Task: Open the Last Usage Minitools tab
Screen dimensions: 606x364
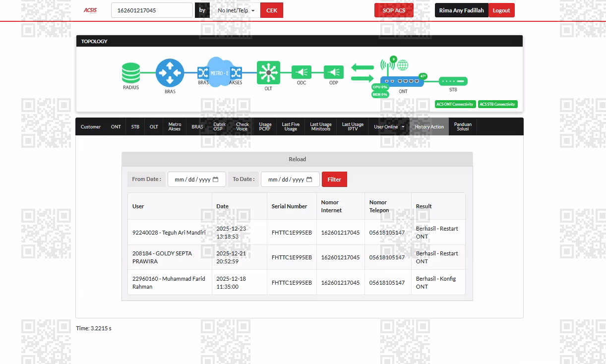Action: (x=320, y=127)
